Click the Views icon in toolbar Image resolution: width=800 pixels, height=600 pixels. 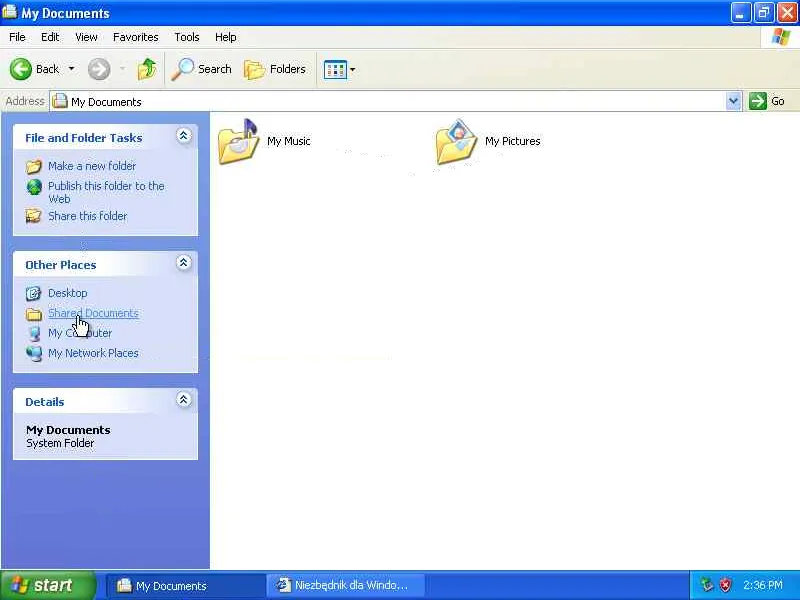pyautogui.click(x=335, y=69)
